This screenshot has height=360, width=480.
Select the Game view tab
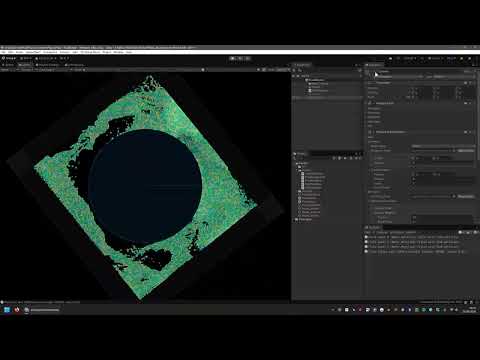tap(25, 65)
